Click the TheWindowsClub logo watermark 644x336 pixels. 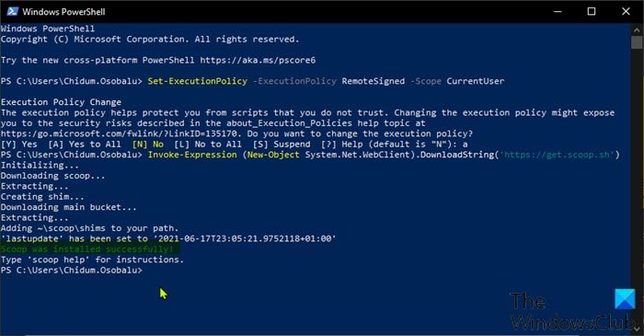(572, 310)
